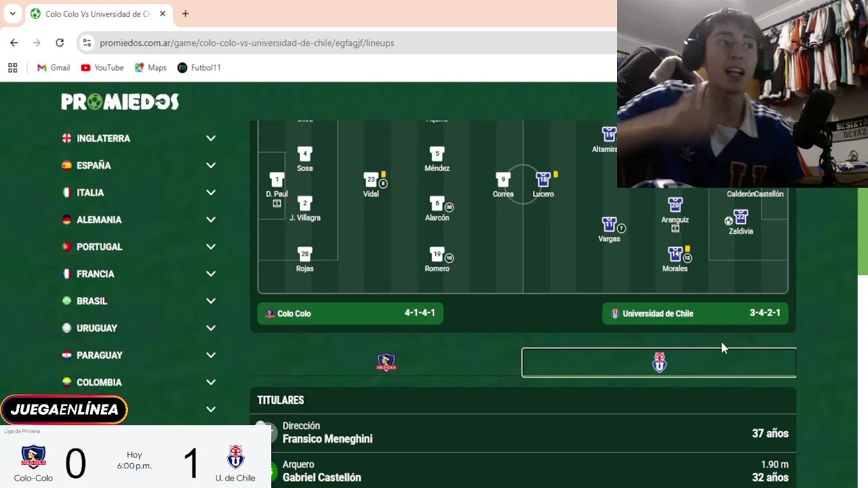Viewport: 868px width, 488px height.
Task: Reload the promiedos page
Action: pos(60,43)
